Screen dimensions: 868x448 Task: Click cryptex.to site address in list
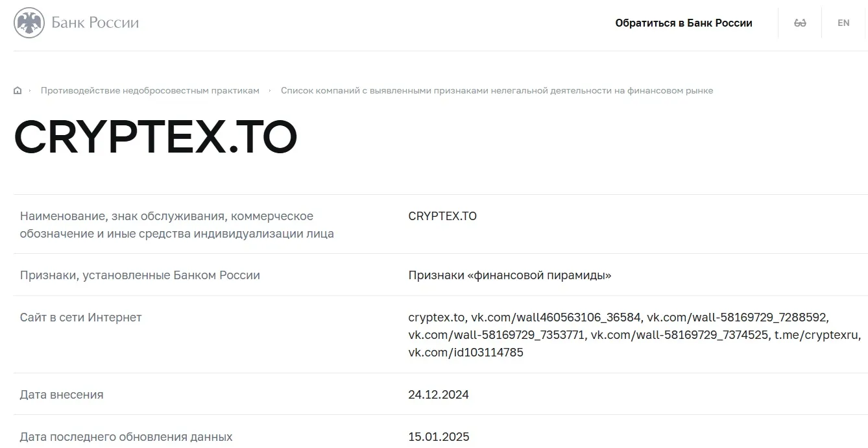(x=437, y=317)
